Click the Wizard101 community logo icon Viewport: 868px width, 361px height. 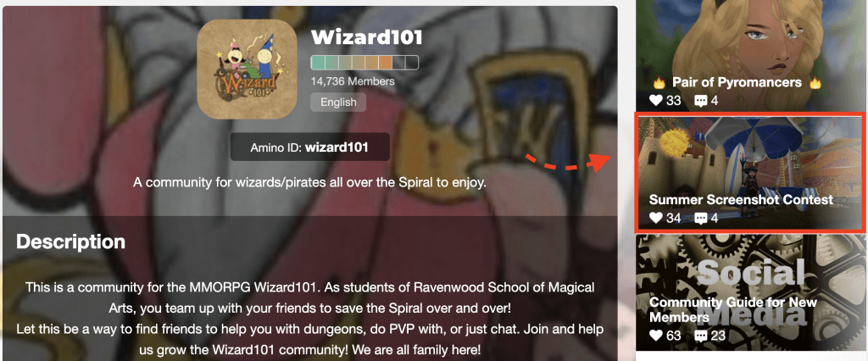pos(247,69)
